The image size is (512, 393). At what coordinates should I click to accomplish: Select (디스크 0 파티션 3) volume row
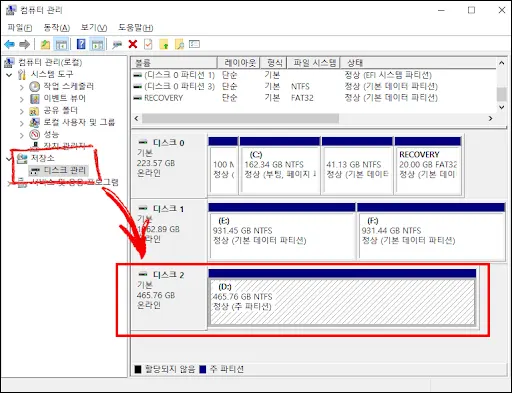click(x=313, y=86)
